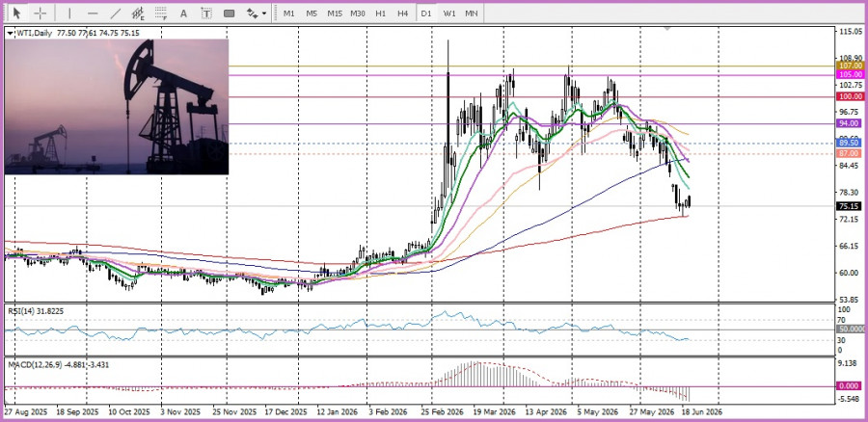Expand the WTI,Daily chart menu arrow
Viewport: 868px width, 422px height.
pos(10,33)
